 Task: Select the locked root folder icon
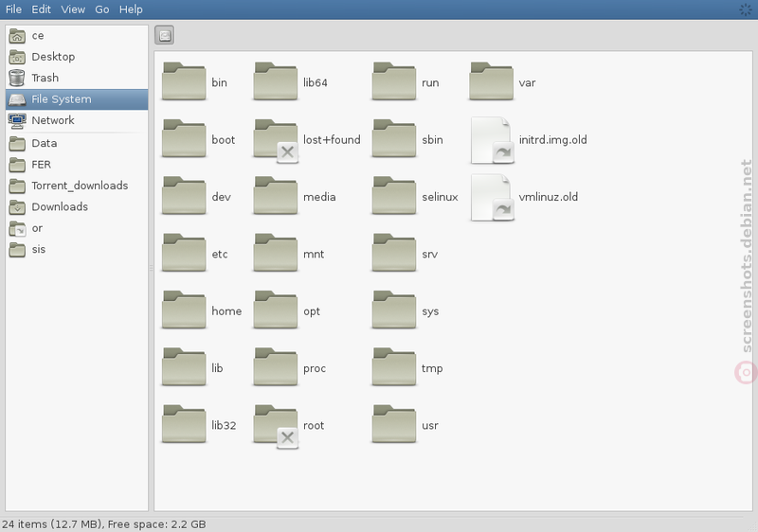click(276, 426)
